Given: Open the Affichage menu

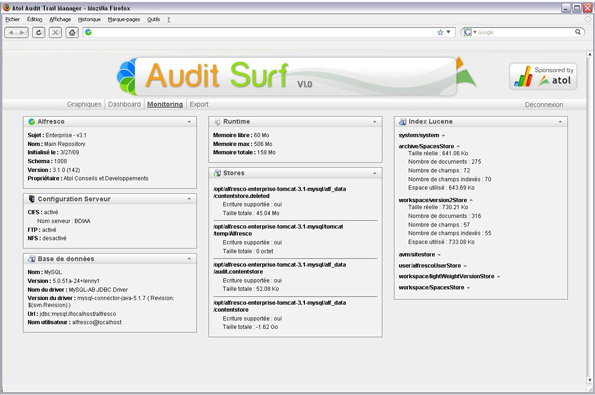Looking at the screenshot, I should [60, 19].
